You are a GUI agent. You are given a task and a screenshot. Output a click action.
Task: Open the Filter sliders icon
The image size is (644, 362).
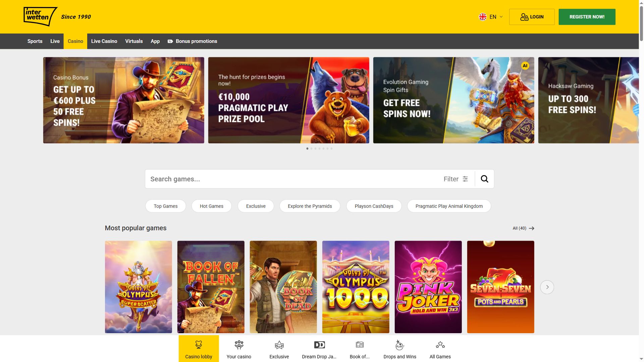pos(465,179)
